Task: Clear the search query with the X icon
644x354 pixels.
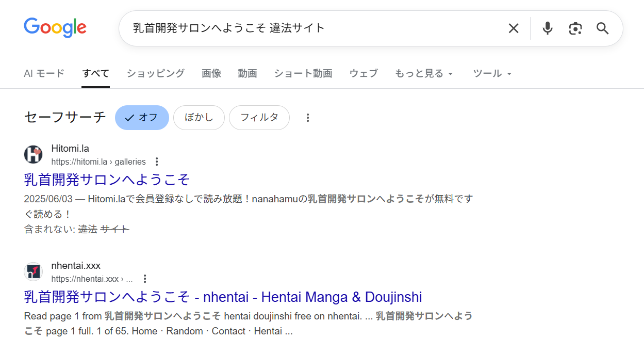Action: click(x=514, y=28)
